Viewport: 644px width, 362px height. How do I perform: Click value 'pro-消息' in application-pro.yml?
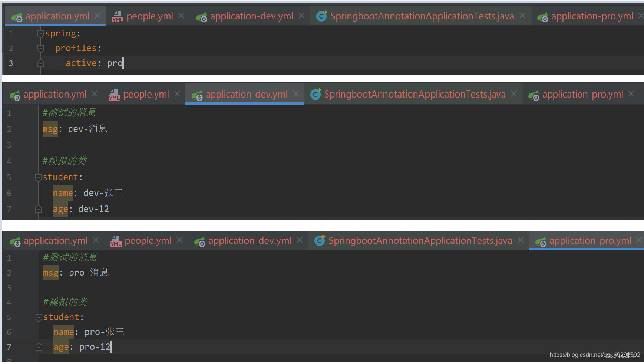89,273
